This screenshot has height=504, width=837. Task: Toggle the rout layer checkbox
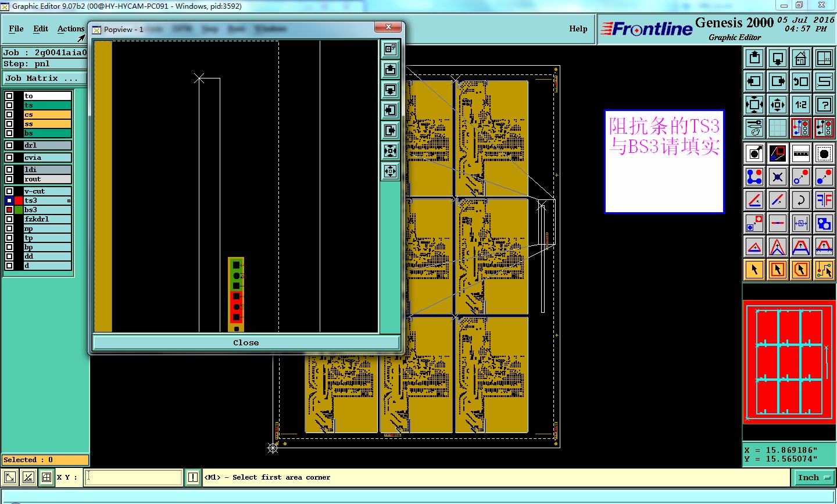coord(9,179)
